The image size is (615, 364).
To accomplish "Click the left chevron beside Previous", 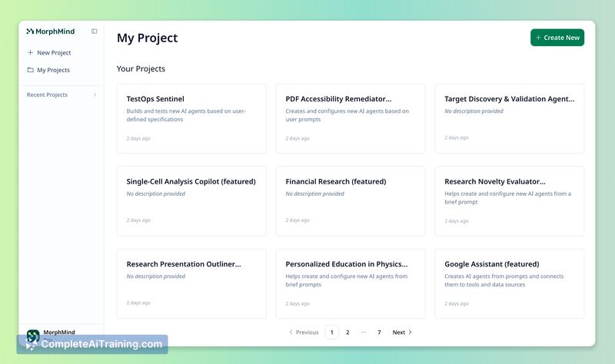I will click(x=291, y=333).
